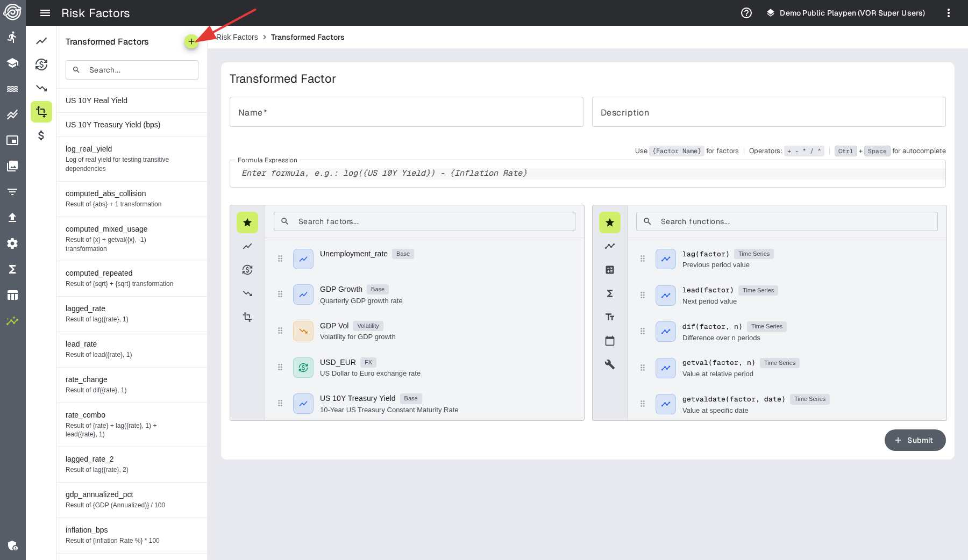Open the settings gear in left rail
The height and width of the screenshot is (560, 968).
click(12, 243)
